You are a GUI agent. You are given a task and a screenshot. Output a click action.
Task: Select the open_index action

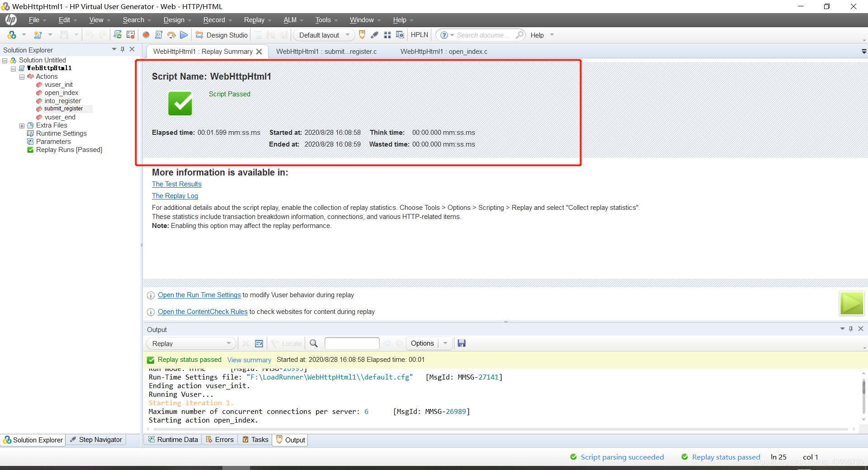click(x=61, y=93)
